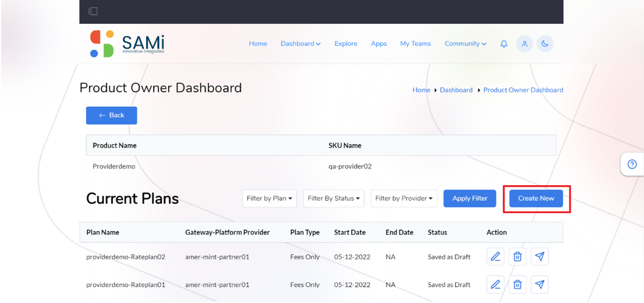The height and width of the screenshot is (303, 644).
Task: Click Product Owner Dashboard breadcrumb
Action: pyautogui.click(x=524, y=90)
